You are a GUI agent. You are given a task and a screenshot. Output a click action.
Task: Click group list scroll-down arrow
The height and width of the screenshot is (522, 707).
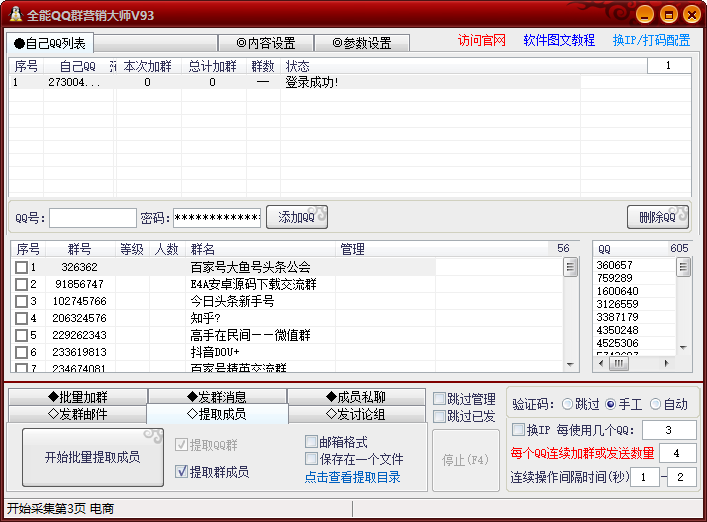(570, 364)
